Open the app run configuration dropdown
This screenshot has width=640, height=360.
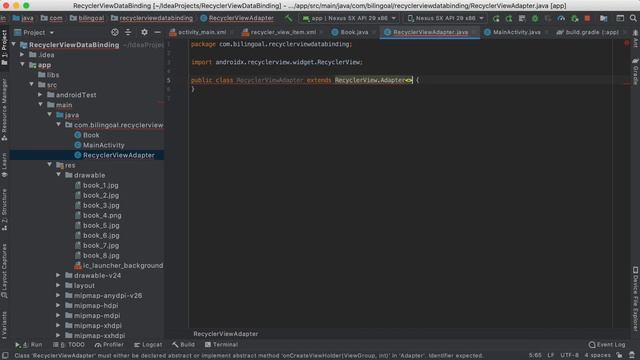click(x=349, y=18)
